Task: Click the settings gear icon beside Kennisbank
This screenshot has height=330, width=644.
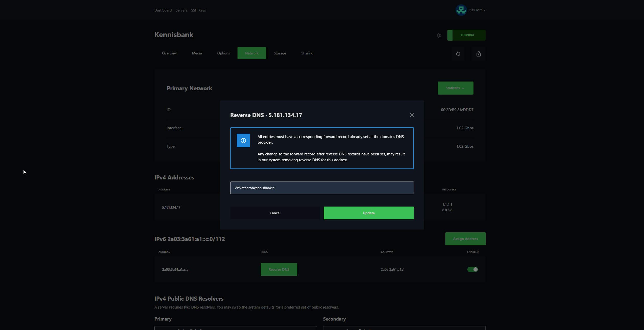Action: tap(439, 36)
